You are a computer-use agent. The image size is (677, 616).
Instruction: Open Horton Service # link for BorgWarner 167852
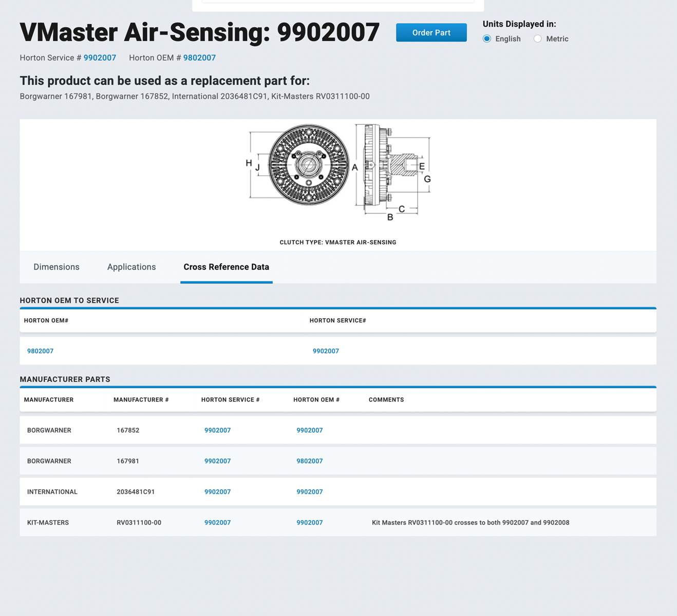[217, 430]
